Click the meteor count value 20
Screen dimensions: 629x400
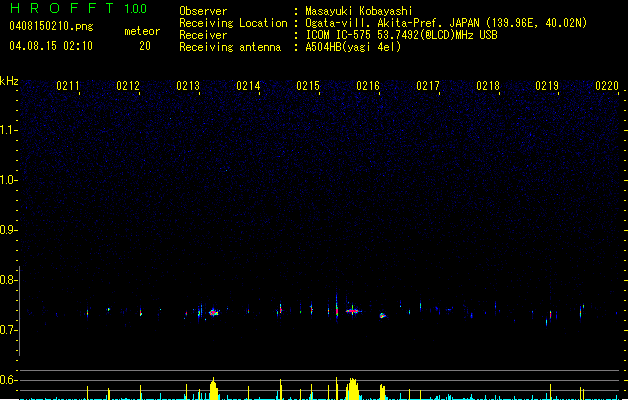(145, 46)
